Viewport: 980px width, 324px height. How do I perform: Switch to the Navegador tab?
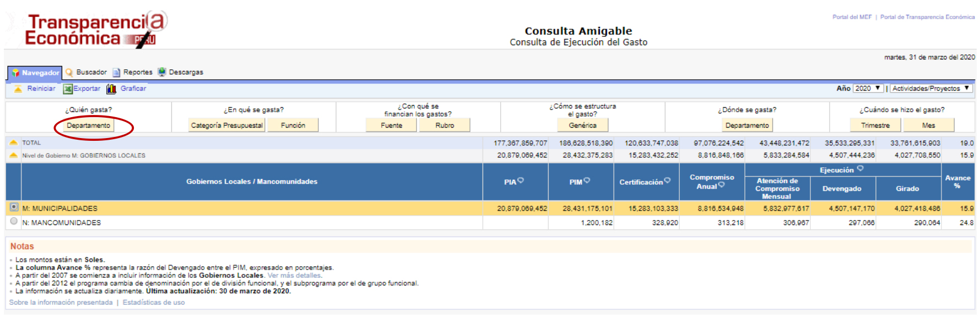34,73
